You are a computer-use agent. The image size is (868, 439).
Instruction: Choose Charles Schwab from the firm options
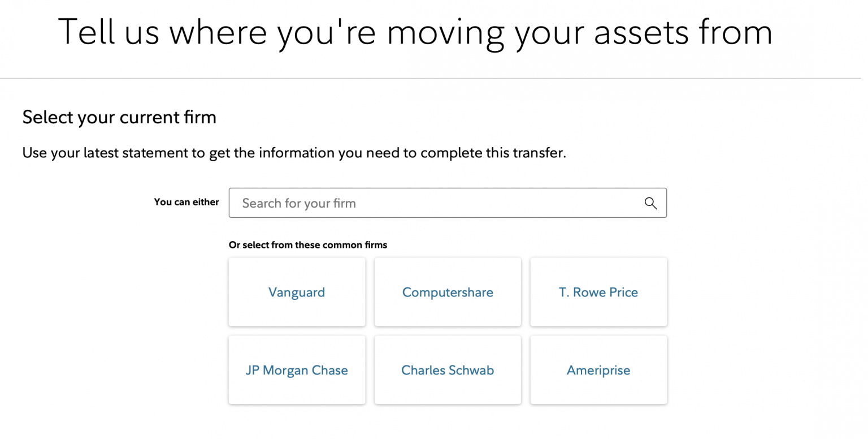tap(448, 370)
